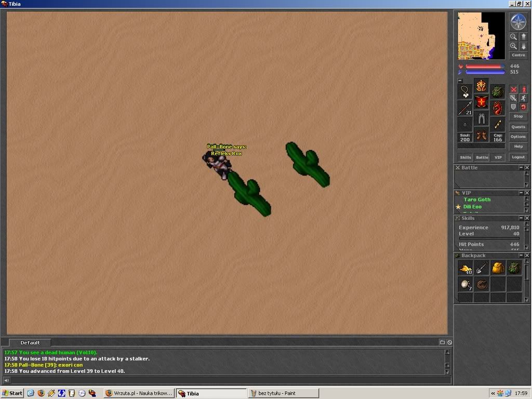Screen dimensions: 532x399
Task: Toggle the Skills panel button
Action: 465,157
